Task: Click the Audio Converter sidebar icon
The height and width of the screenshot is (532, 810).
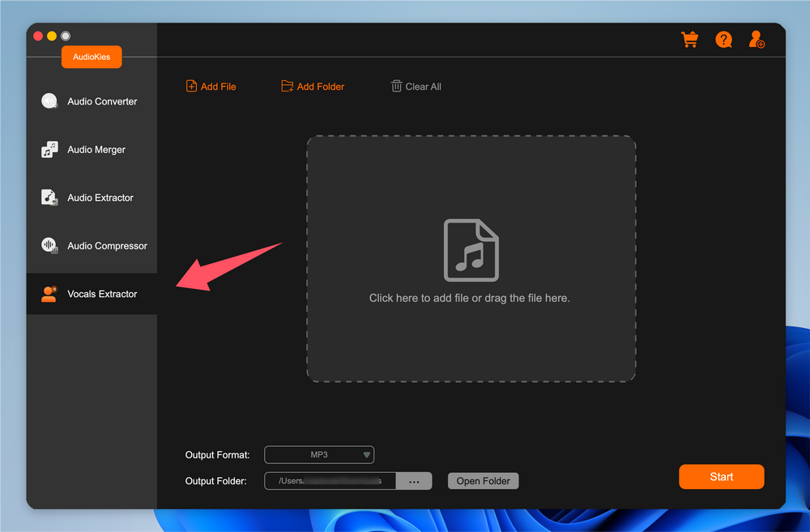Action: [49, 101]
